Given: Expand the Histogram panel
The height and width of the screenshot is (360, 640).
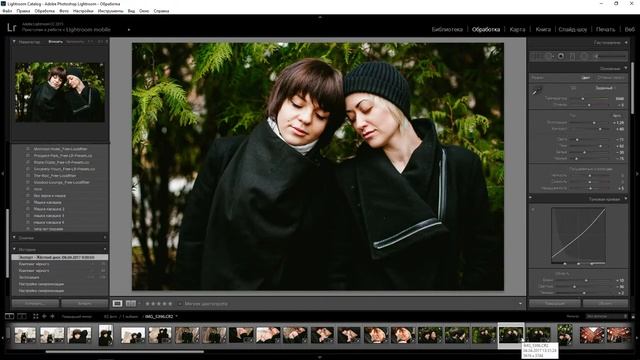Looking at the screenshot, I should point(626,42).
